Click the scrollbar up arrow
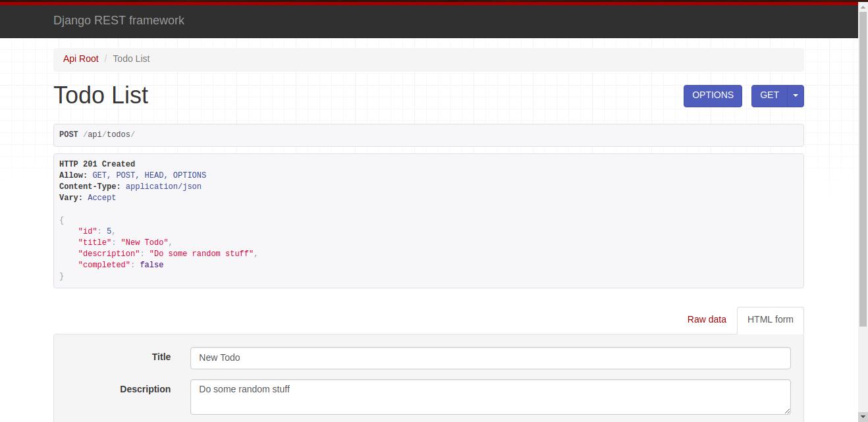Screen dimensions: 868x422 (x=863, y=7)
